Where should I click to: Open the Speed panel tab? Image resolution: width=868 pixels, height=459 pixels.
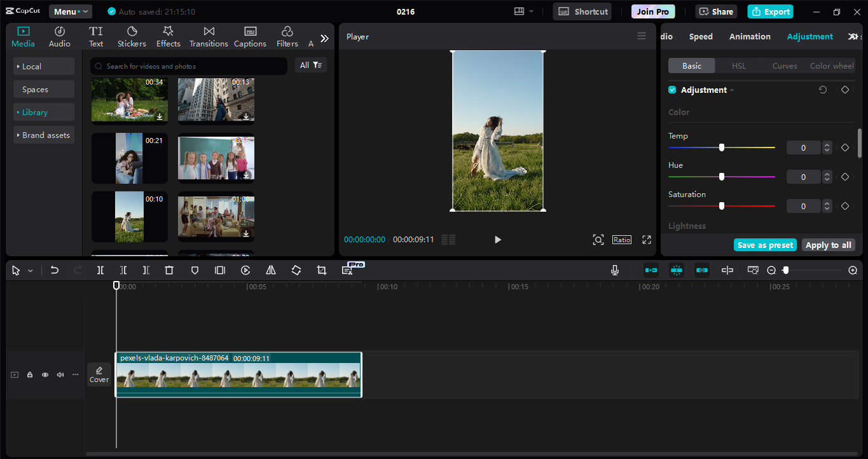tap(700, 36)
